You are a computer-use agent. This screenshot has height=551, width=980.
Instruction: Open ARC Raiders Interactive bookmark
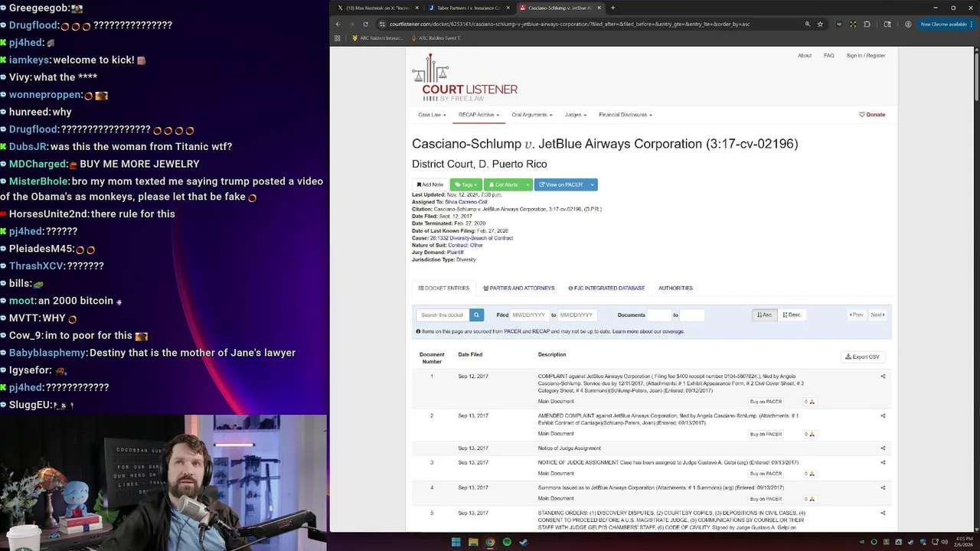pos(377,37)
